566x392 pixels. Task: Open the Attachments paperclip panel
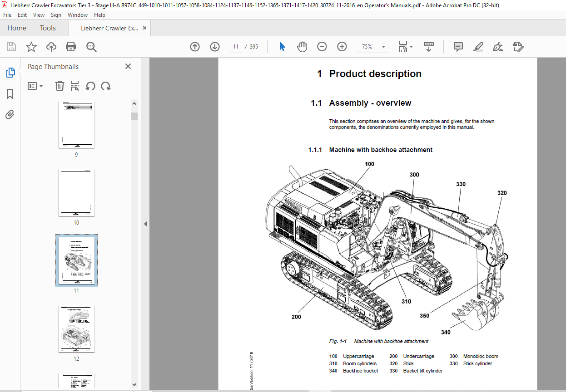10,115
